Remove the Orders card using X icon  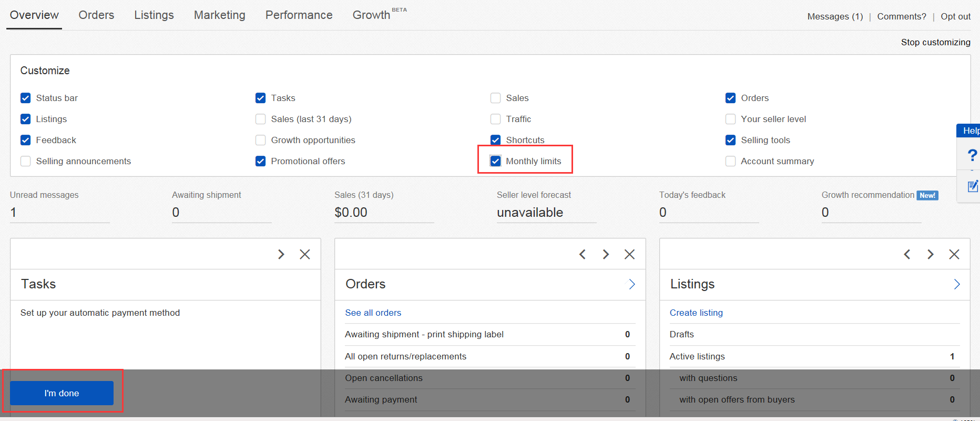(629, 254)
